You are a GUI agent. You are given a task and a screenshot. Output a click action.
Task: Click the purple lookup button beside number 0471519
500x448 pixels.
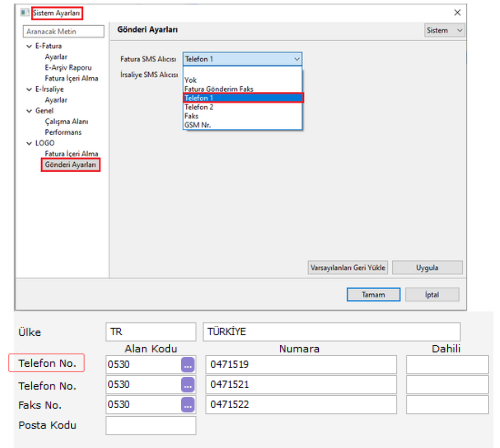tap(188, 365)
